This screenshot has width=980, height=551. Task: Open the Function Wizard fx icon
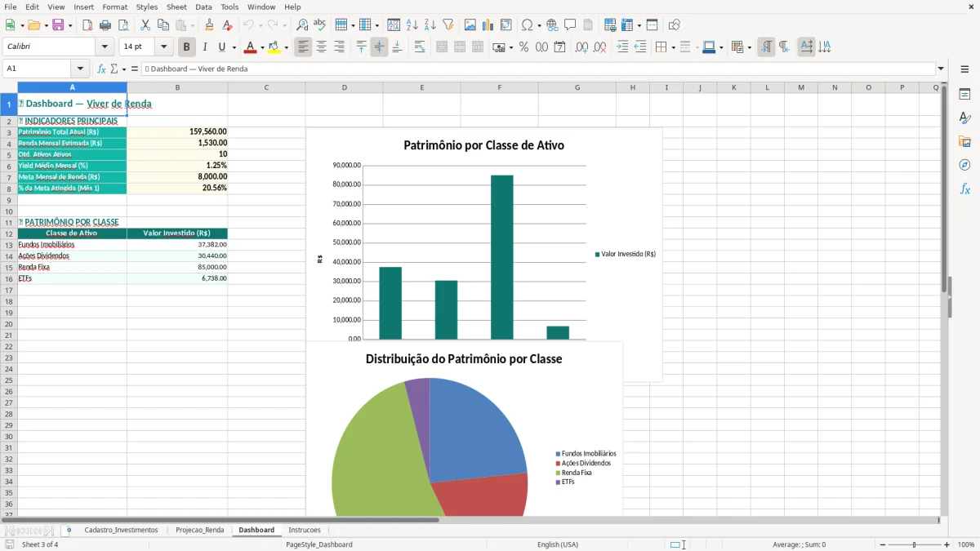[x=101, y=69]
